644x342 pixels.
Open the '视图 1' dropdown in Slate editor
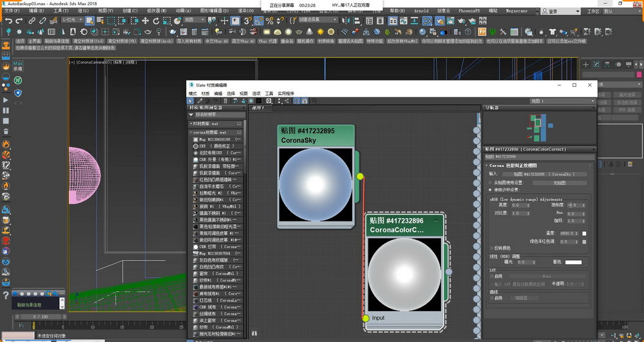(x=563, y=101)
